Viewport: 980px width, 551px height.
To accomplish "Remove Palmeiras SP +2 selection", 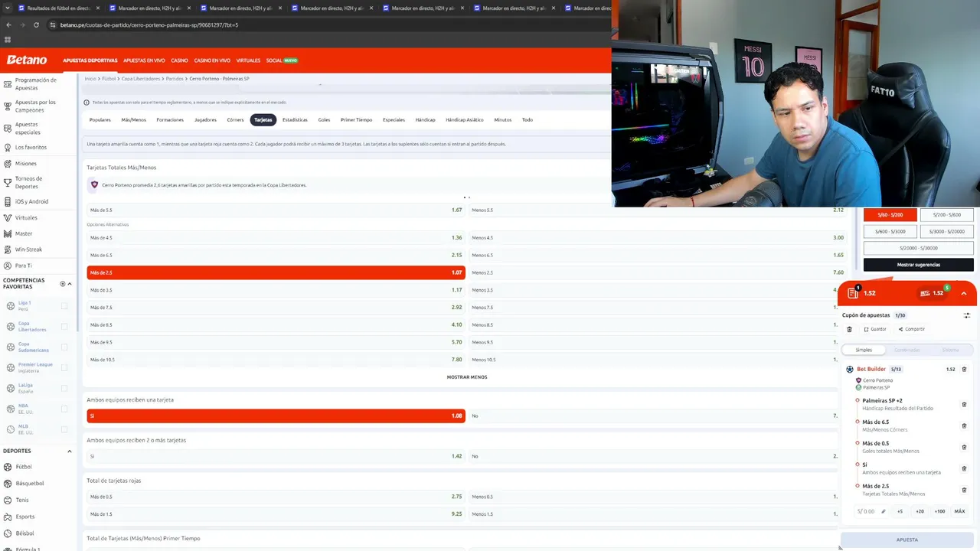I will click(964, 404).
